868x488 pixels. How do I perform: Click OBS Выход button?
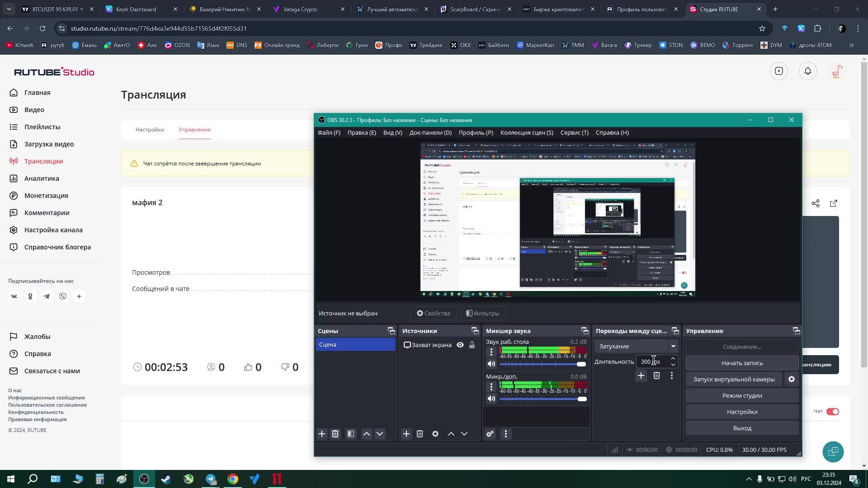pyautogui.click(x=742, y=428)
